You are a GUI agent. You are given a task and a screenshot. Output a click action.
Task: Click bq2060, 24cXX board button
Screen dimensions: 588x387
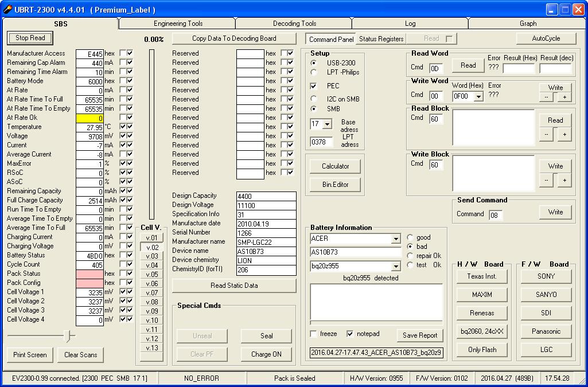click(x=482, y=331)
